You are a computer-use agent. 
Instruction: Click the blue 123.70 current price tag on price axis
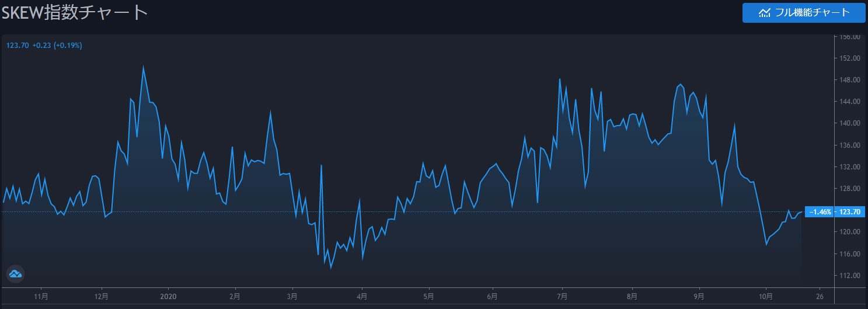click(x=849, y=212)
